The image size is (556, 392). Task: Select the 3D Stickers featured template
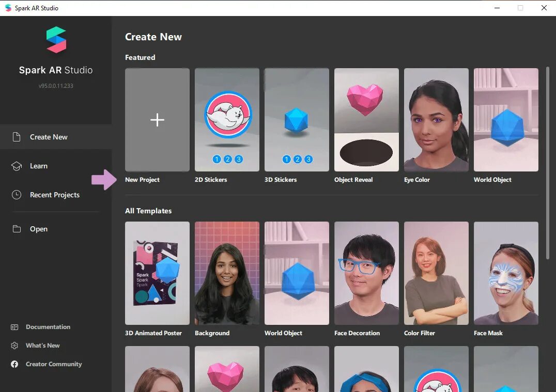click(297, 120)
